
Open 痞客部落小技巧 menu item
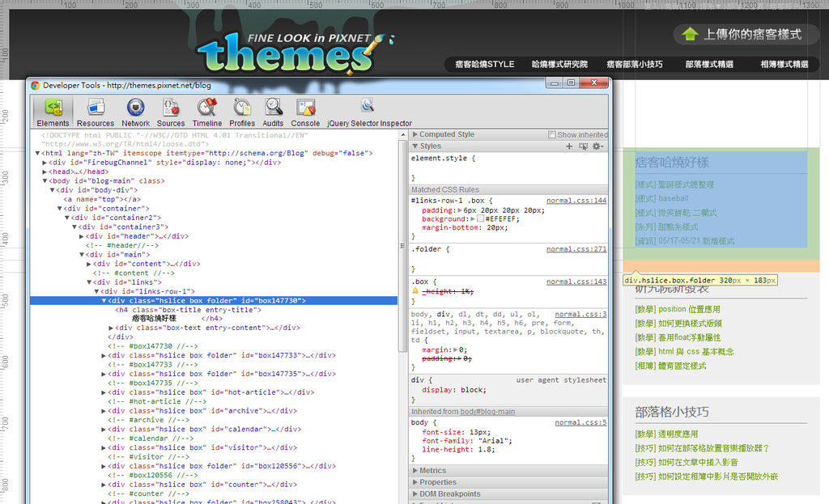[x=635, y=65]
